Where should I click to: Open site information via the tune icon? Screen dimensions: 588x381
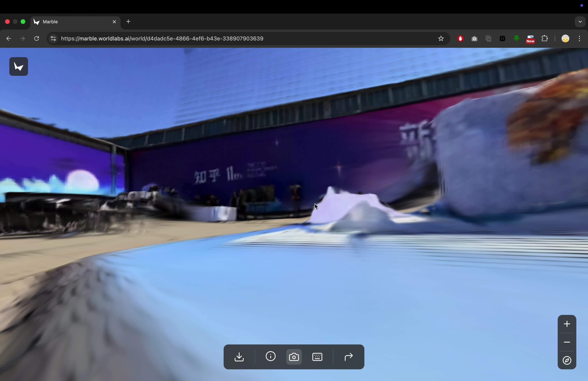(53, 38)
